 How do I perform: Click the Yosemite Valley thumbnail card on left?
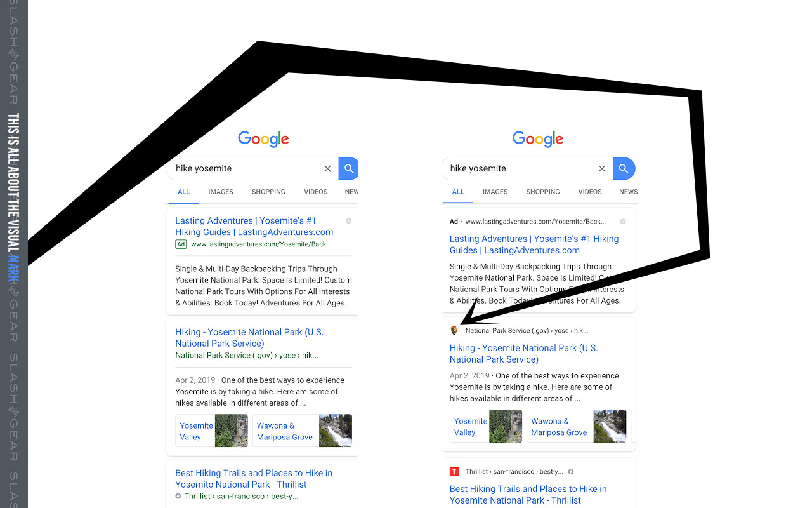[x=211, y=431]
